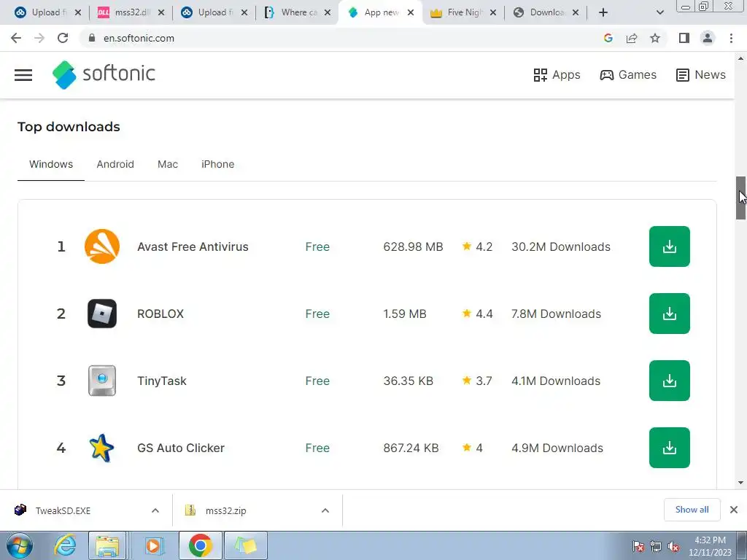This screenshot has height=560, width=747.
Task: Click the GS Auto Clicker star icon
Action: click(101, 448)
